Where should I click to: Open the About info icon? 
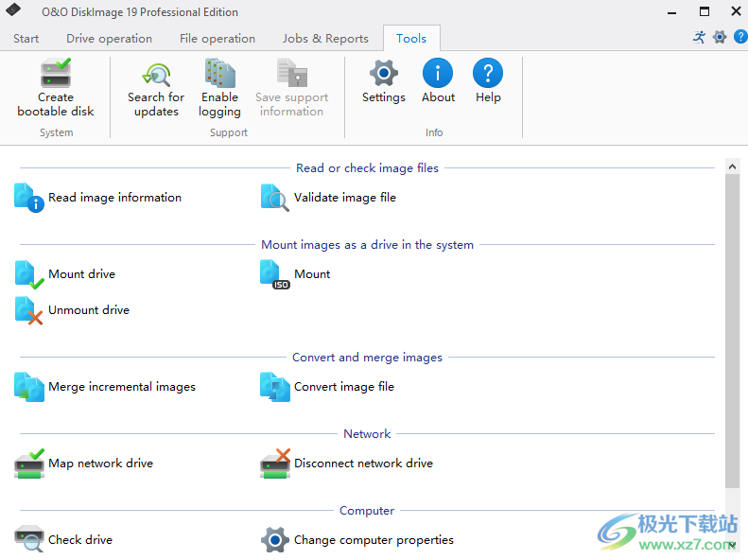tap(438, 73)
